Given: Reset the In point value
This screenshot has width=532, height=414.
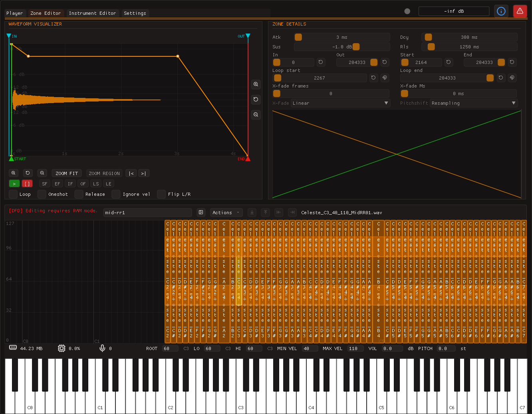Looking at the screenshot, I should point(321,62).
